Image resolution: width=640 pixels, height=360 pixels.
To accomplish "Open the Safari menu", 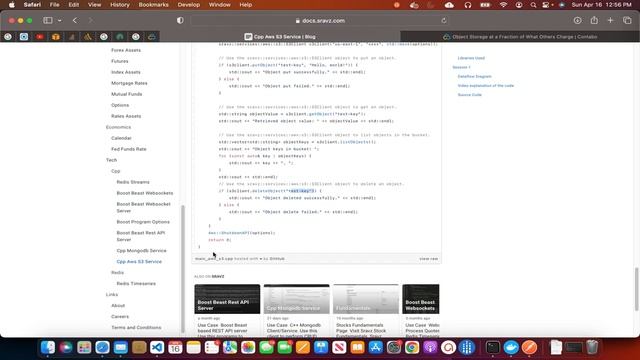I will click(32, 5).
